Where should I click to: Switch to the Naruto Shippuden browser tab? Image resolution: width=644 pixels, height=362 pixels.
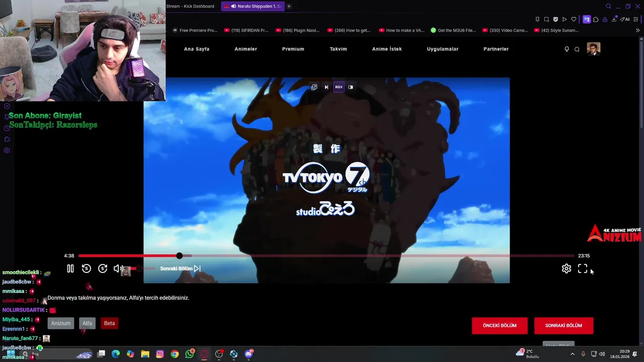click(x=252, y=6)
